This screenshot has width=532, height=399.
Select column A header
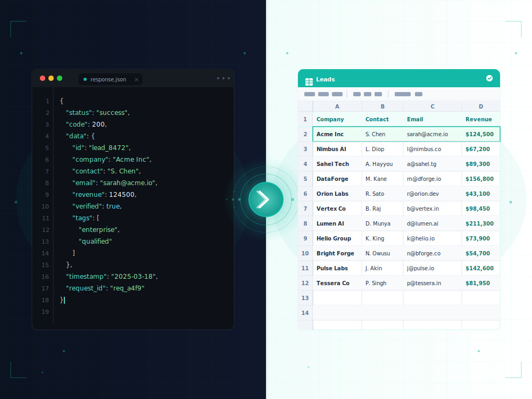[x=337, y=106]
